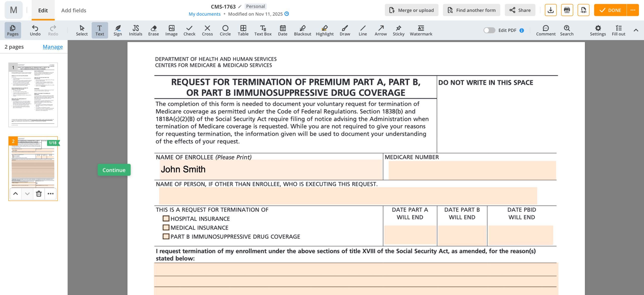
Task: Click the enrollee name field with John Smith
Action: (271, 169)
